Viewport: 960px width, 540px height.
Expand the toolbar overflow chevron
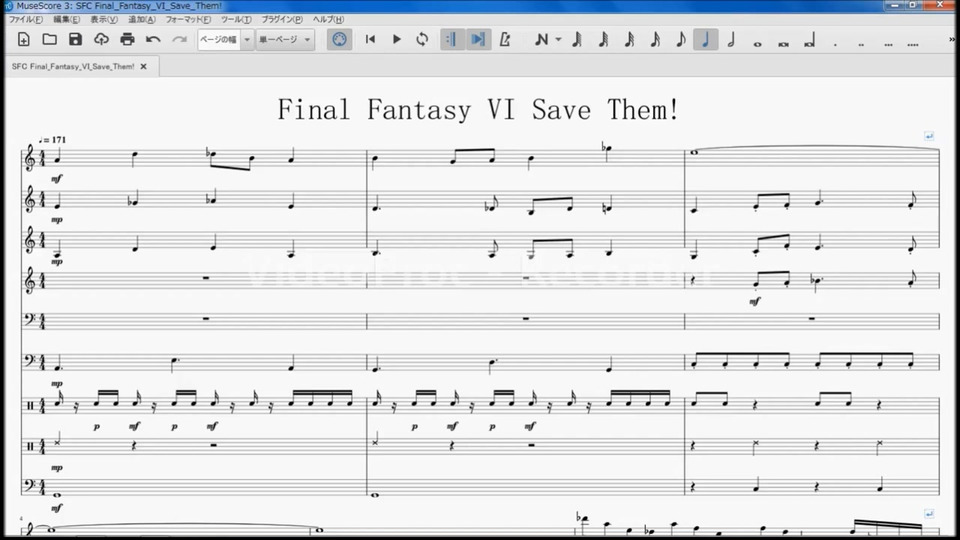point(951,40)
